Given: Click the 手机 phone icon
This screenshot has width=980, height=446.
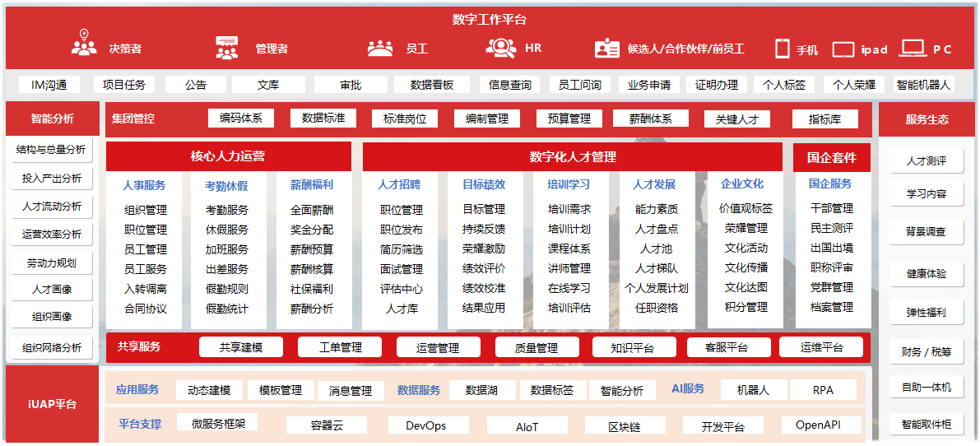Looking at the screenshot, I should tap(782, 49).
